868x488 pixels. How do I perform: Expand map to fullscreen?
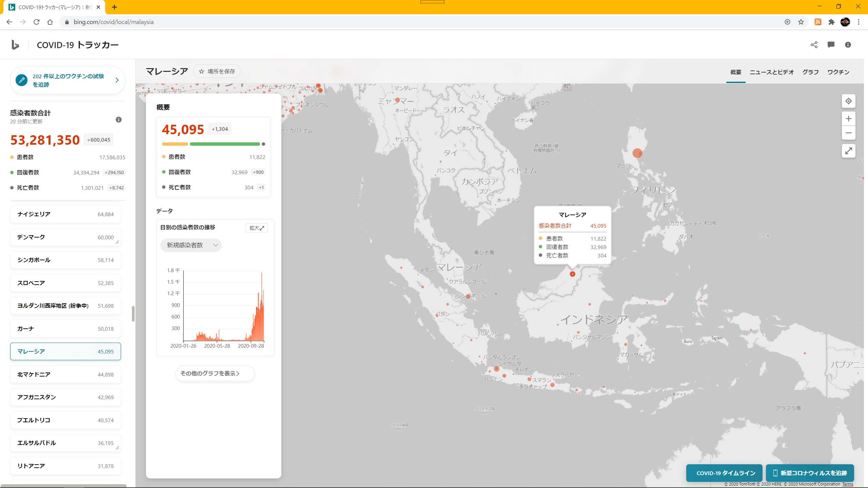[x=848, y=151]
